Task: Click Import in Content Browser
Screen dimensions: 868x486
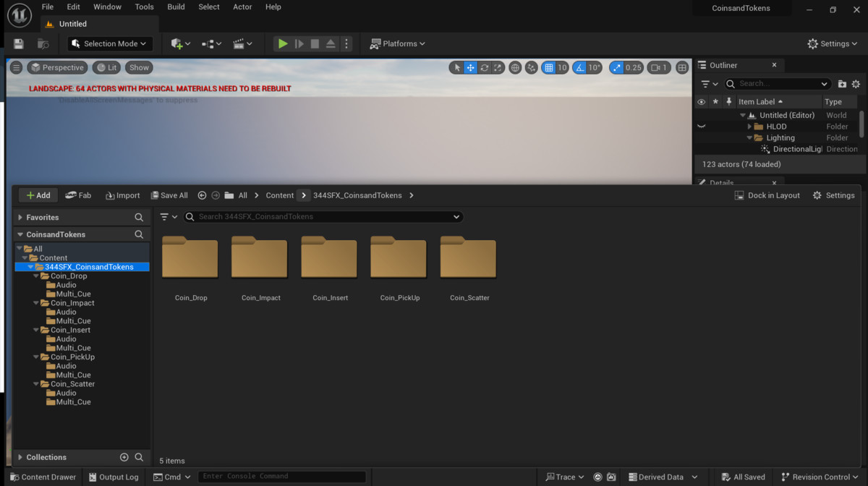Action: coord(123,195)
